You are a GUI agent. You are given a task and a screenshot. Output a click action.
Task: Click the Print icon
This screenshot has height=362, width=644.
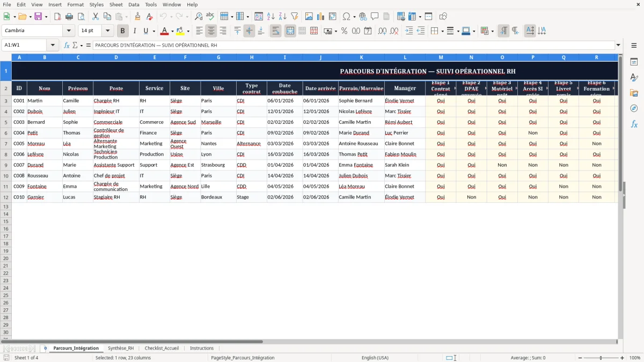(69, 17)
